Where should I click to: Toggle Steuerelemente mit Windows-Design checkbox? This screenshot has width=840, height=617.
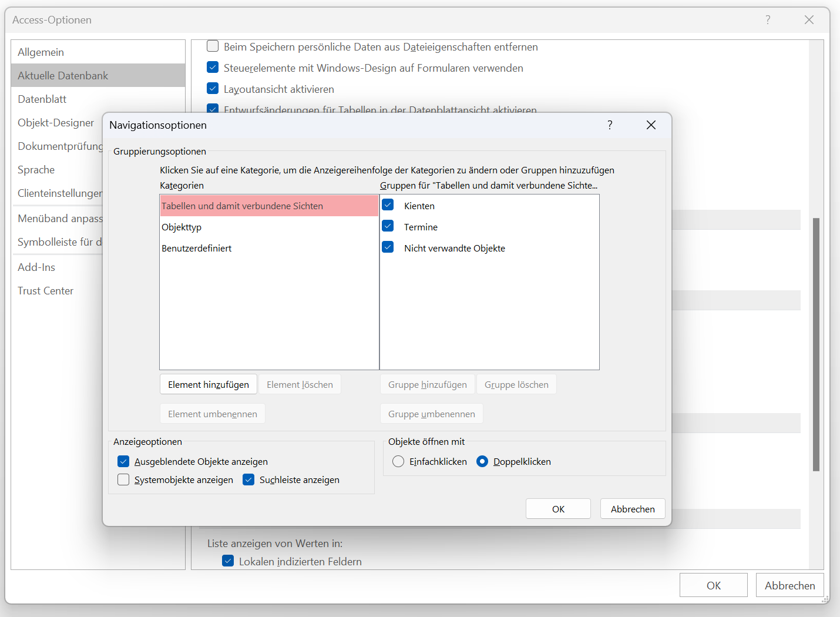pos(213,68)
